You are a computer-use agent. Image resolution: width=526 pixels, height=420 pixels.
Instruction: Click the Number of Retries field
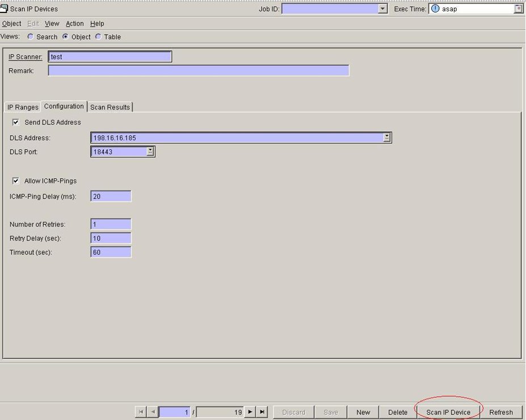(111, 224)
